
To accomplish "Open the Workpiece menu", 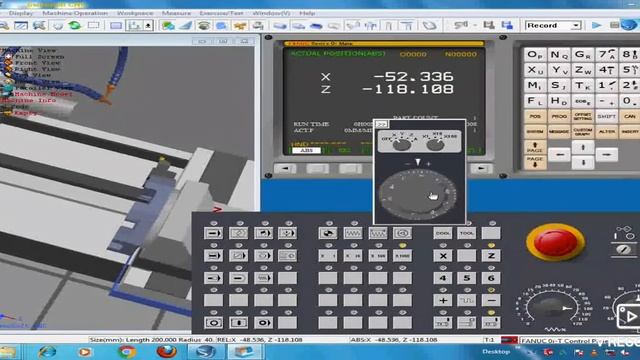I will coord(135,13).
